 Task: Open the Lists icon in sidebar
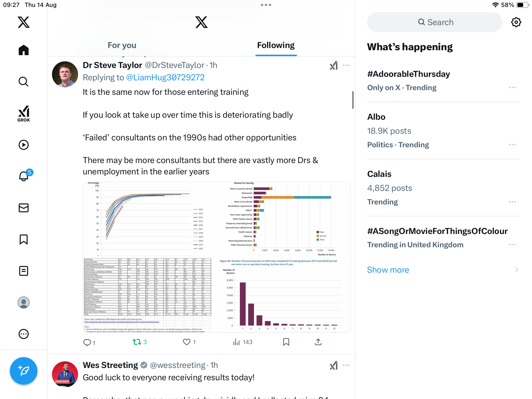click(24, 271)
